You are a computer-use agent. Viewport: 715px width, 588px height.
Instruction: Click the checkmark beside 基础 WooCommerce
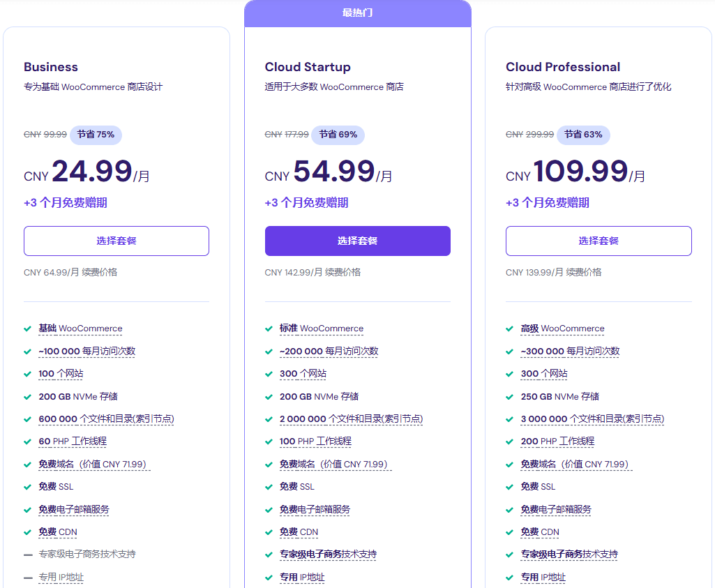28,329
